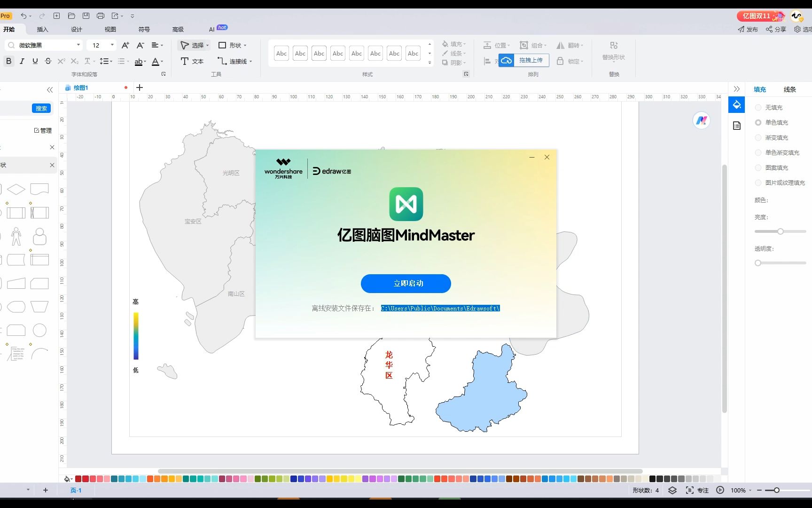Apply underline formatting
The height and width of the screenshot is (508, 812).
coord(35,61)
